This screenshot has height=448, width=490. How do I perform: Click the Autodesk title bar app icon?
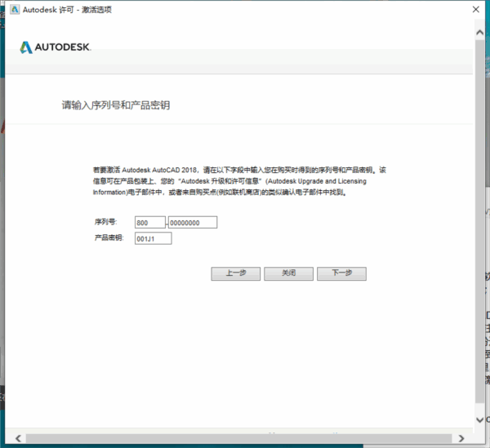15,9
